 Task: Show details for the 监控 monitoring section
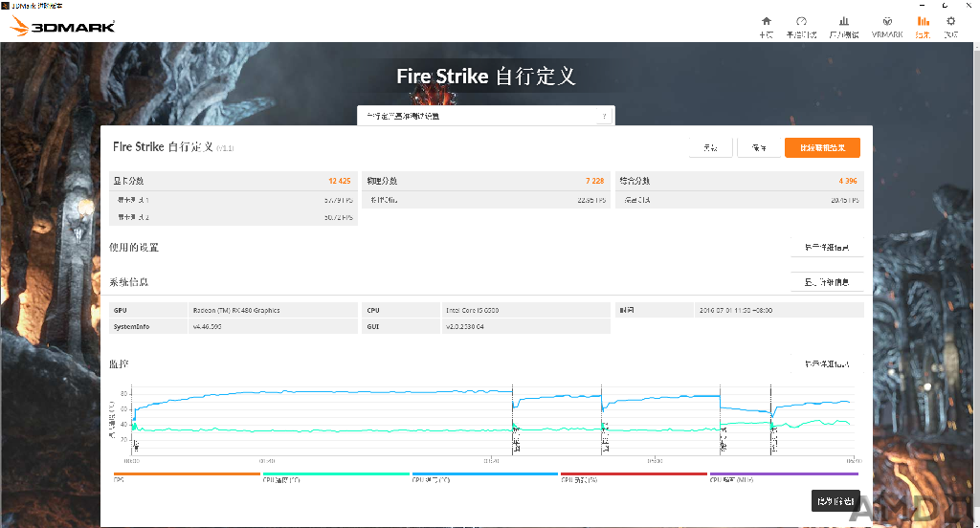pyautogui.click(x=827, y=363)
